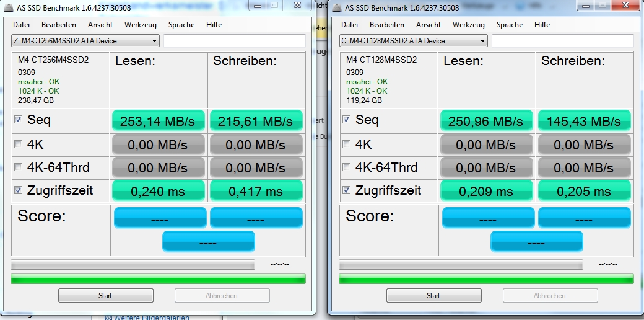Viewport: 644px width, 320px height.
Task: Click the 0,417 ms write access time
Action: coord(256,191)
